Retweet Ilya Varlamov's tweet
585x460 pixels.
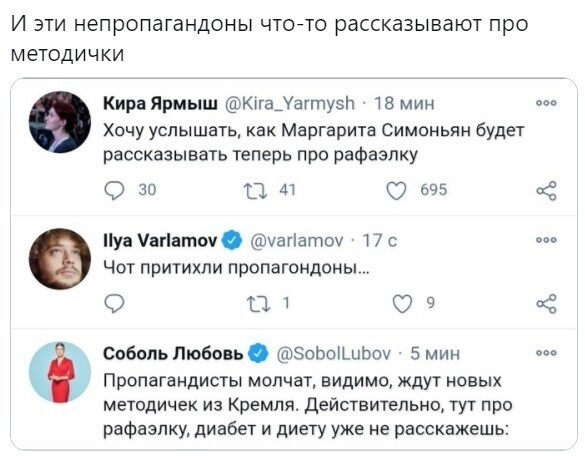[x=259, y=303]
